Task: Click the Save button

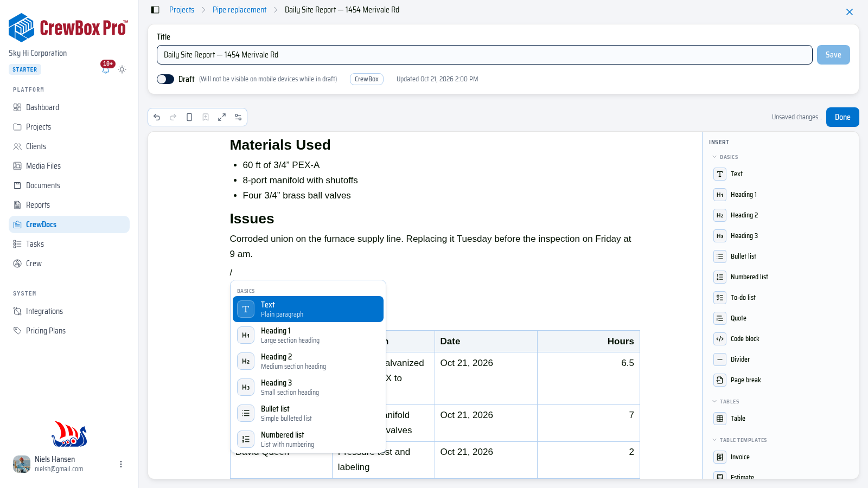Action: pyautogui.click(x=833, y=55)
